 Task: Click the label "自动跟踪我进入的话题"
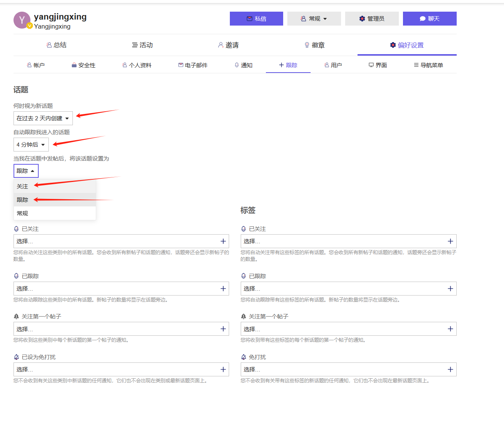click(x=42, y=132)
